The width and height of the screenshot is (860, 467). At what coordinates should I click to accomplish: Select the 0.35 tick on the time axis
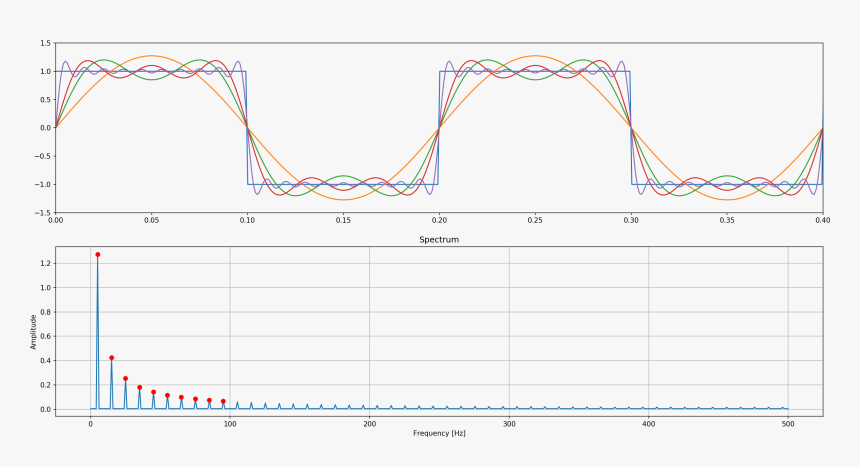727,220
